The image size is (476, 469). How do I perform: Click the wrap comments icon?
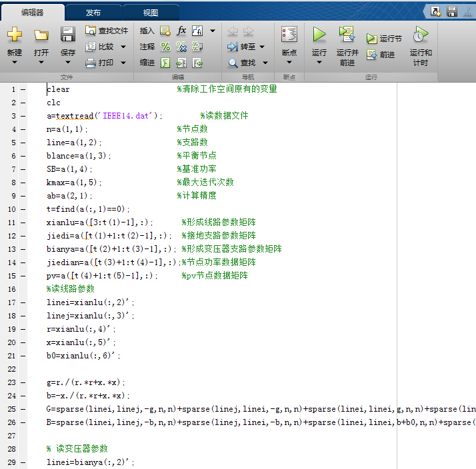pyautogui.click(x=197, y=47)
